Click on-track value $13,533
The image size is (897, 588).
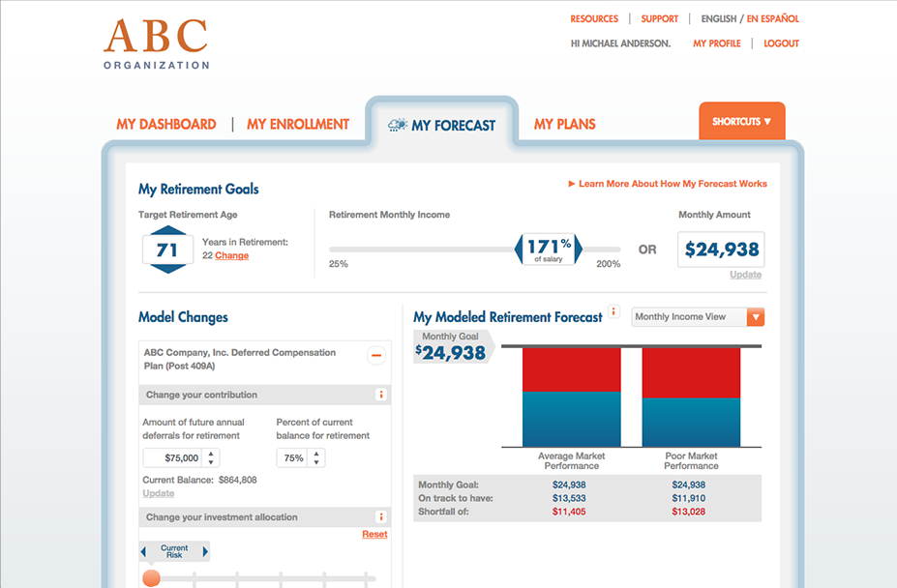coord(569,498)
